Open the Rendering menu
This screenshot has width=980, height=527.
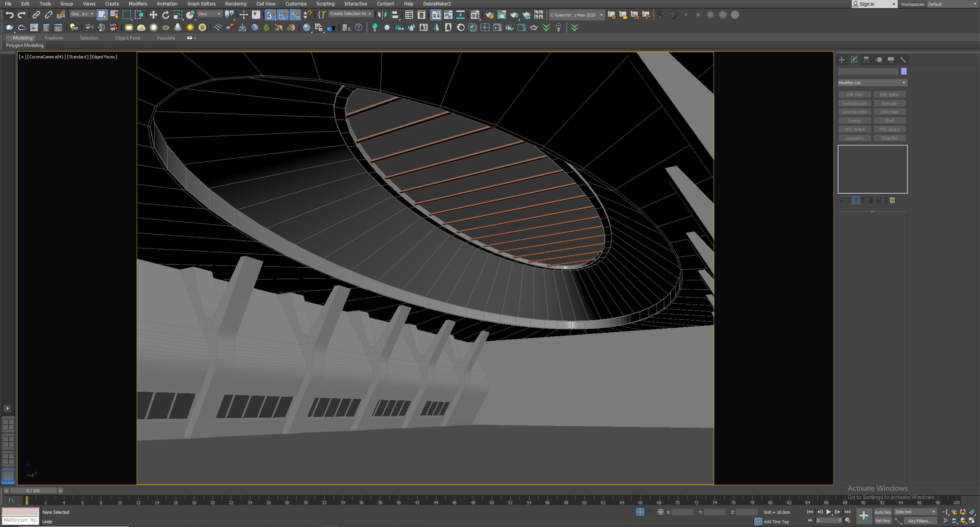click(236, 4)
